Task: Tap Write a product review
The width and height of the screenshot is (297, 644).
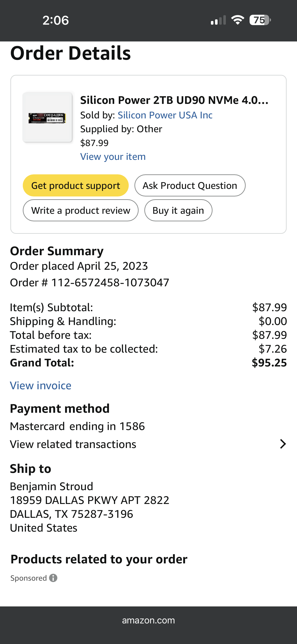Action: 81,211
